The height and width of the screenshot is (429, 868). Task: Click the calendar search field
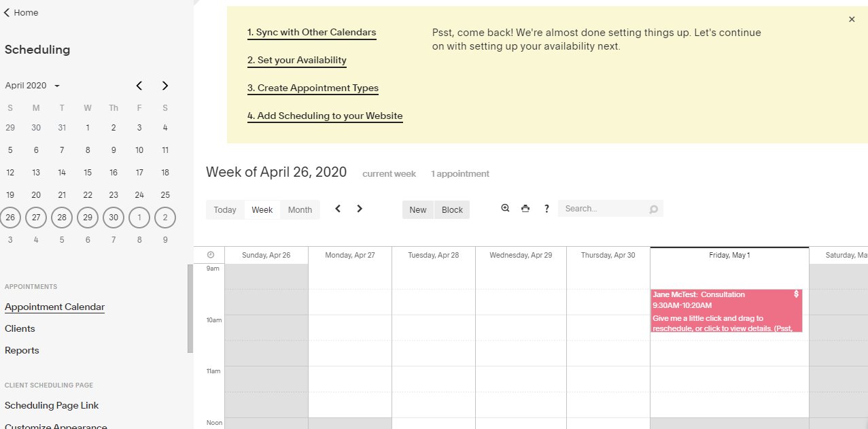point(605,209)
